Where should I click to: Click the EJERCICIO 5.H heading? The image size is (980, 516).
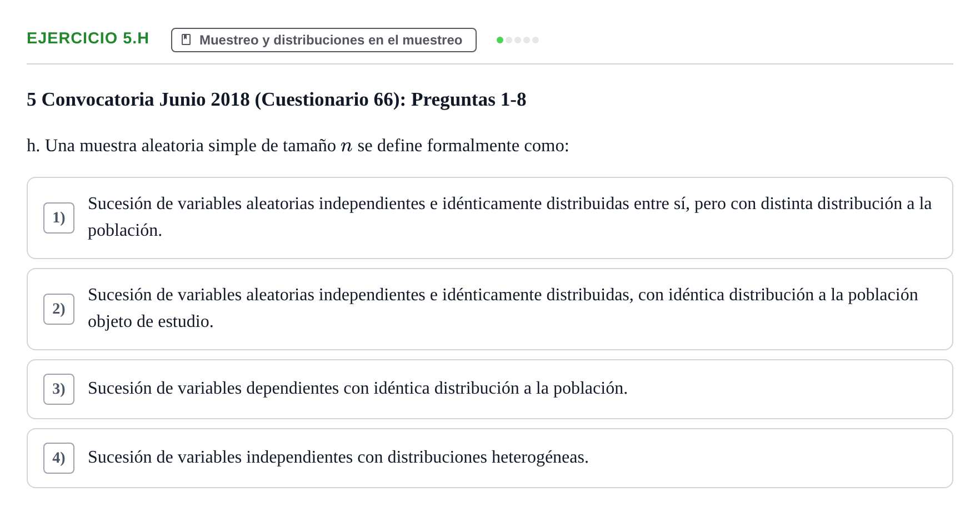coord(88,38)
